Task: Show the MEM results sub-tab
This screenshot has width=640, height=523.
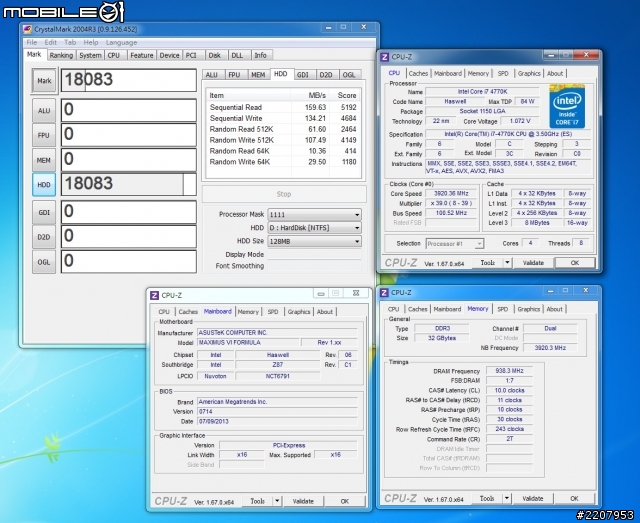Action: coord(258,75)
